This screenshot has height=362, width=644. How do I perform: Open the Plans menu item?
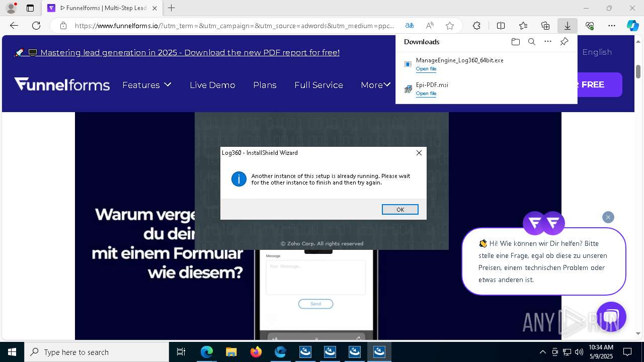[265, 85]
